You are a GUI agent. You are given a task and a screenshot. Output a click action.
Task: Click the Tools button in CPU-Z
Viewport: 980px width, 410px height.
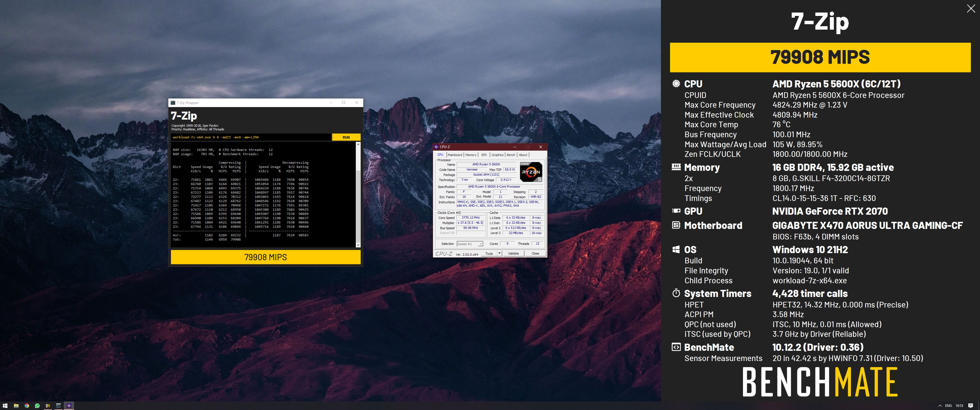pos(489,253)
